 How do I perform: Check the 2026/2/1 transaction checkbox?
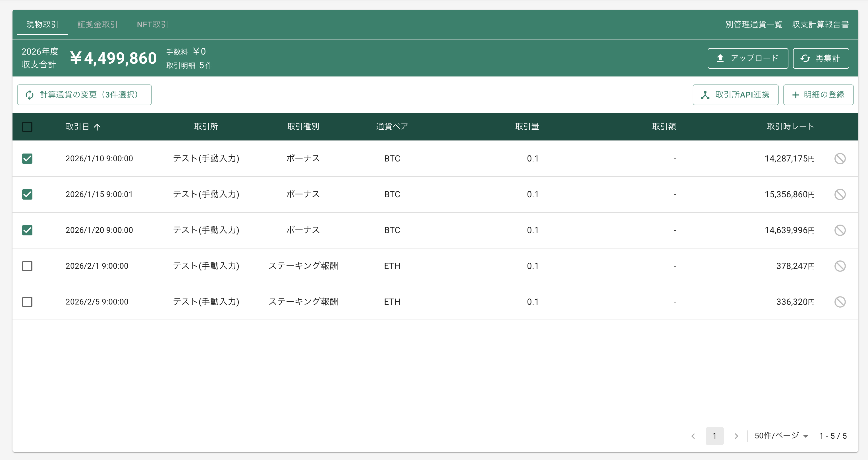27,266
